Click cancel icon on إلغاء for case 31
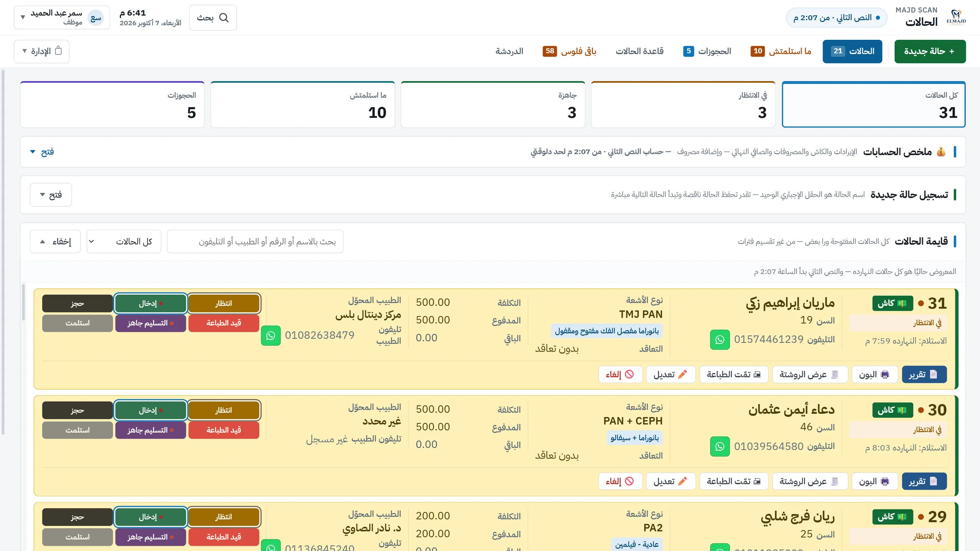This screenshot has height=551, width=980. [x=629, y=374]
